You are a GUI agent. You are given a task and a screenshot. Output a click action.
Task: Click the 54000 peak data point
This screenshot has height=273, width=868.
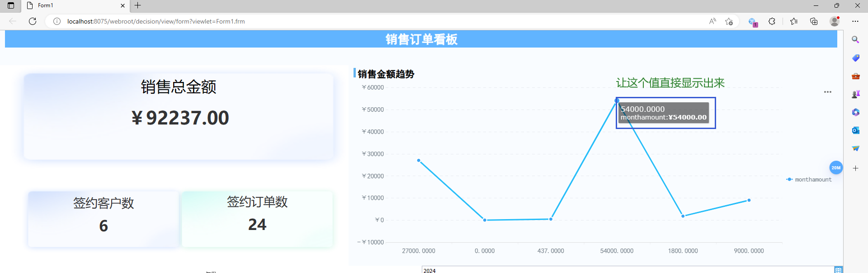click(617, 101)
